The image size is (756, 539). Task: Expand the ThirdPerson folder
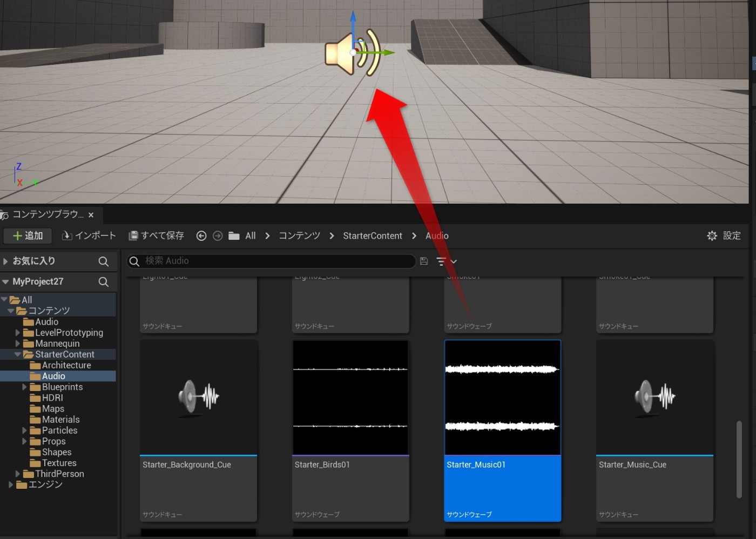click(18, 474)
